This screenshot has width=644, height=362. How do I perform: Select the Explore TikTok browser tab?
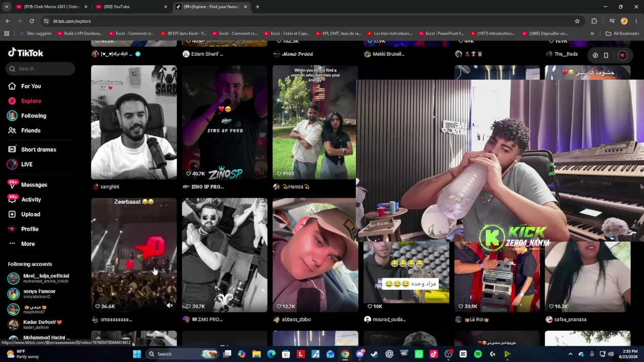pyautogui.click(x=211, y=7)
